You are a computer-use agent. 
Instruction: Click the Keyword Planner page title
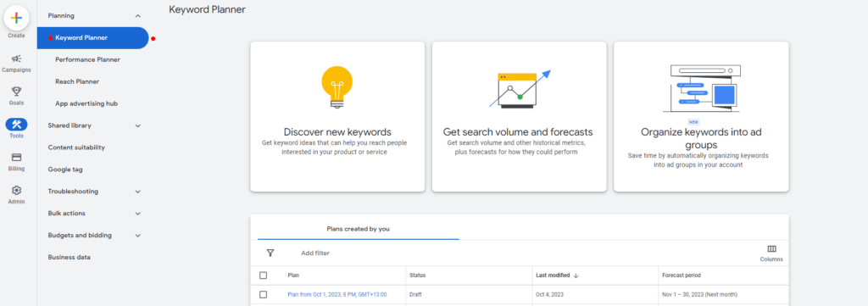207,9
